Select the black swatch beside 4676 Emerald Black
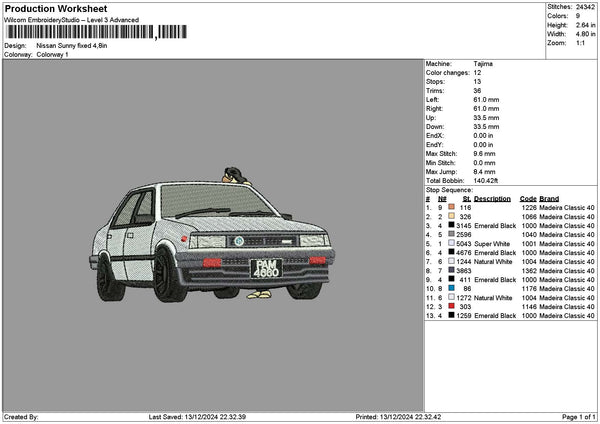 pos(452,252)
